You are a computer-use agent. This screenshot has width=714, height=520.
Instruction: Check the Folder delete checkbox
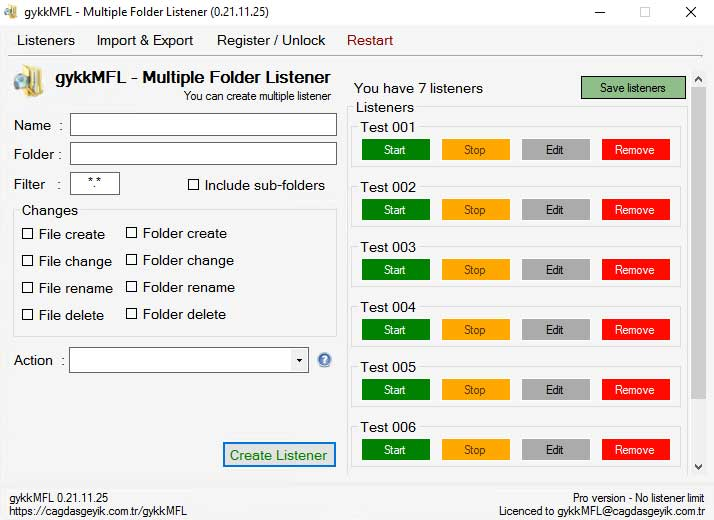(132, 314)
